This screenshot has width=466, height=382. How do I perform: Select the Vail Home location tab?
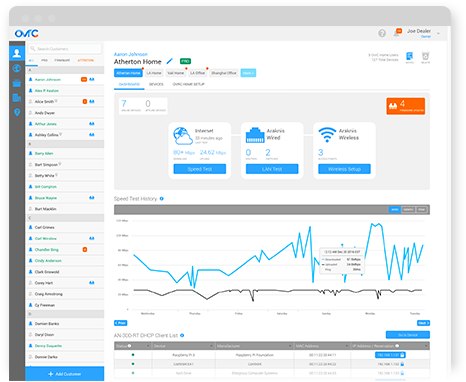[176, 73]
